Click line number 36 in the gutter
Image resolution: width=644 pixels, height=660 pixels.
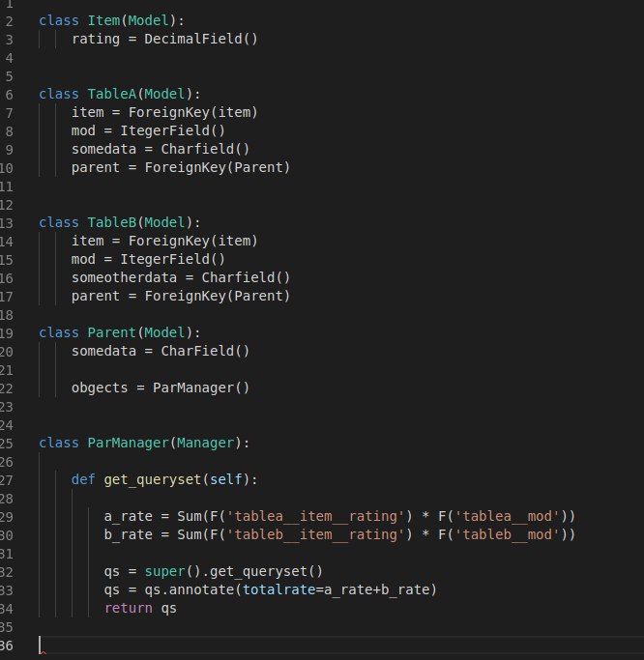[x=6, y=646]
